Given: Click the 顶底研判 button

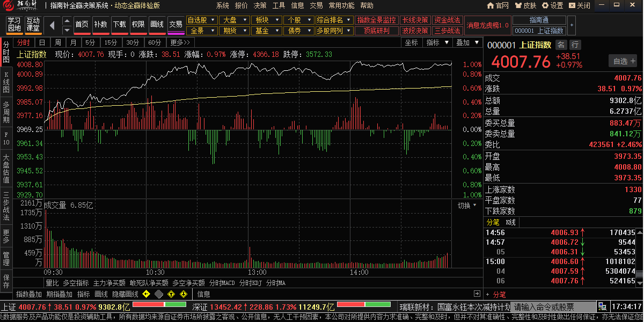Looking at the screenshot, I should (377, 31).
